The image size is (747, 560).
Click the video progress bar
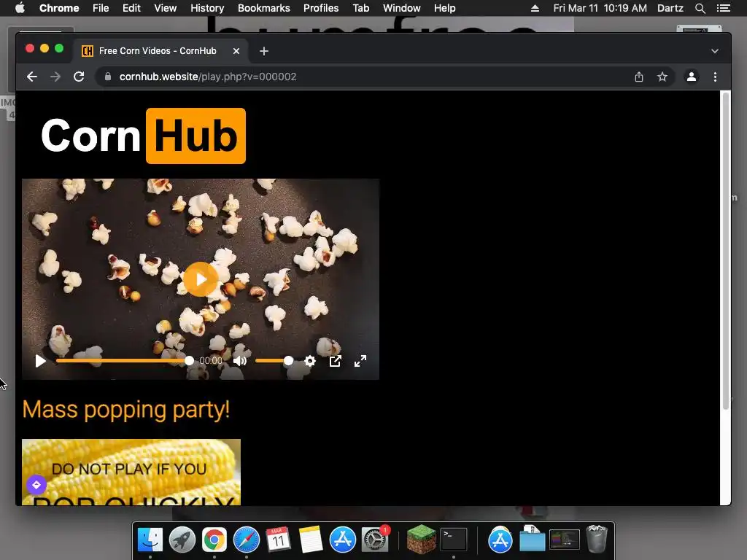pyautogui.click(x=125, y=361)
